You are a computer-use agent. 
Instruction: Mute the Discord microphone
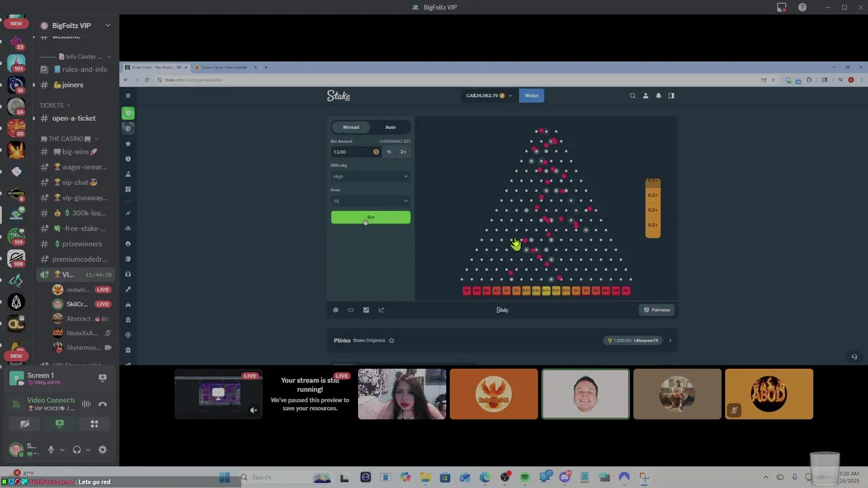pos(51,449)
